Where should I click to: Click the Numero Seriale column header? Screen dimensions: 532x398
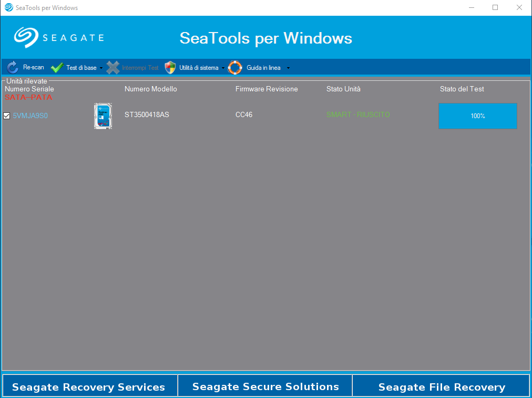tap(29, 89)
